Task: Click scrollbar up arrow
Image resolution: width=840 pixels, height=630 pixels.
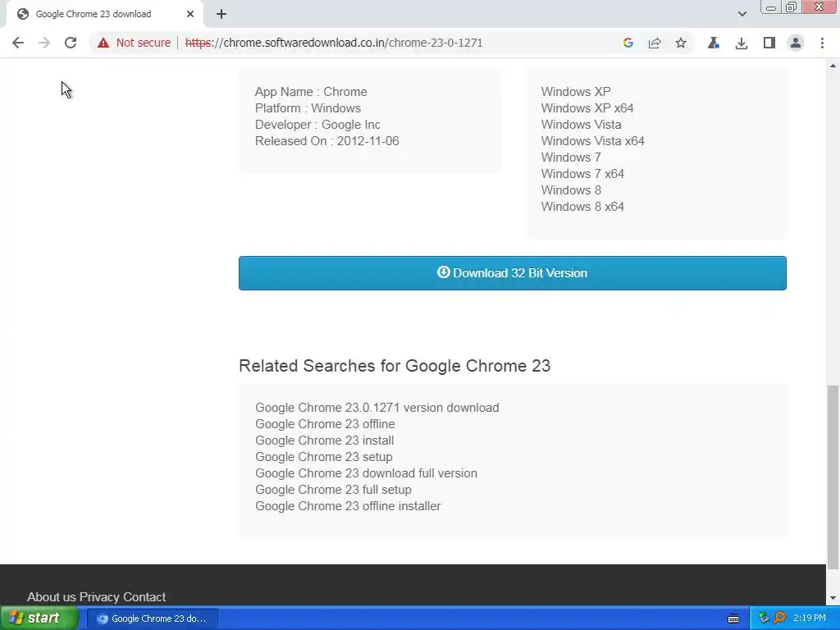Action: 833,66
